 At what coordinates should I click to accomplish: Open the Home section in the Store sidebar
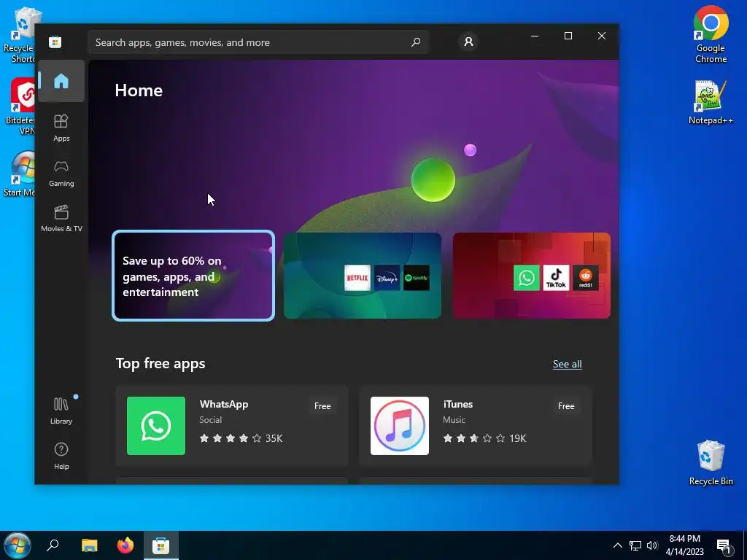[x=61, y=81]
